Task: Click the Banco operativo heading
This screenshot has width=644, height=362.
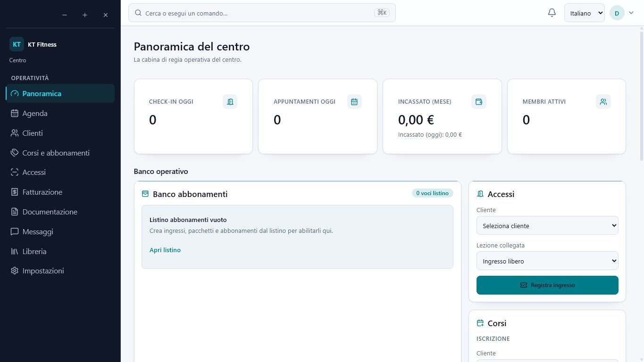Action: click(161, 171)
